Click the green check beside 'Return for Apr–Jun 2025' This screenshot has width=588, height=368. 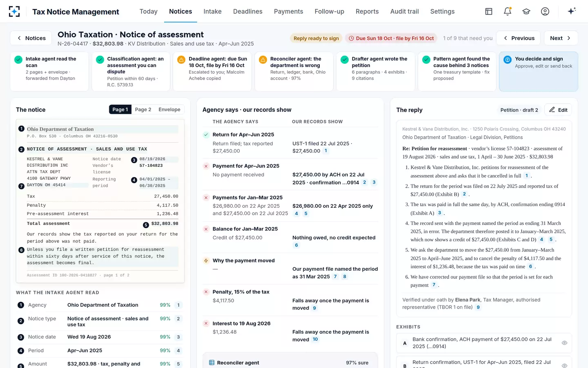206,135
